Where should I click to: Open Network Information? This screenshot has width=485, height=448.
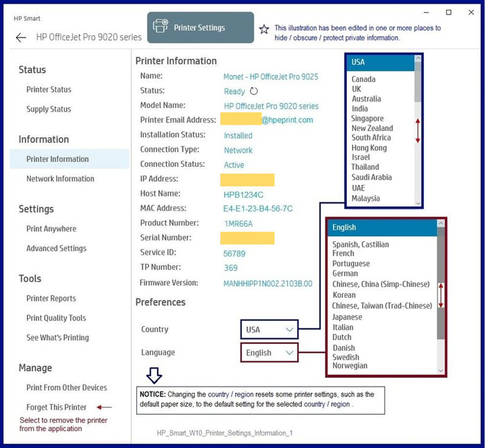point(60,178)
